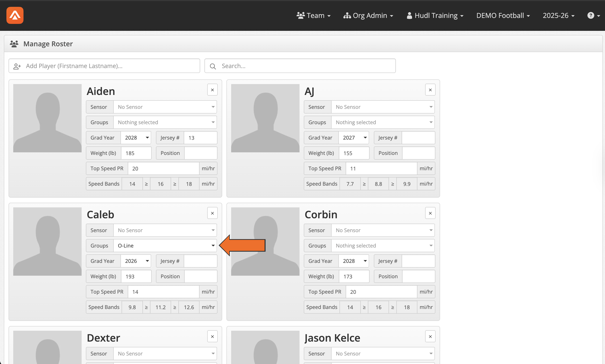Open AJ's Sensor dropdown

coord(383,107)
